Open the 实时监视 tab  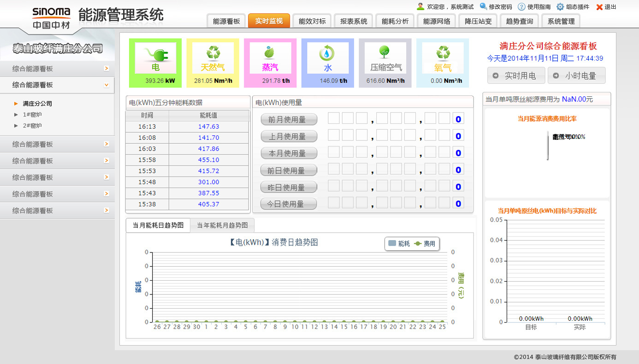click(x=269, y=21)
